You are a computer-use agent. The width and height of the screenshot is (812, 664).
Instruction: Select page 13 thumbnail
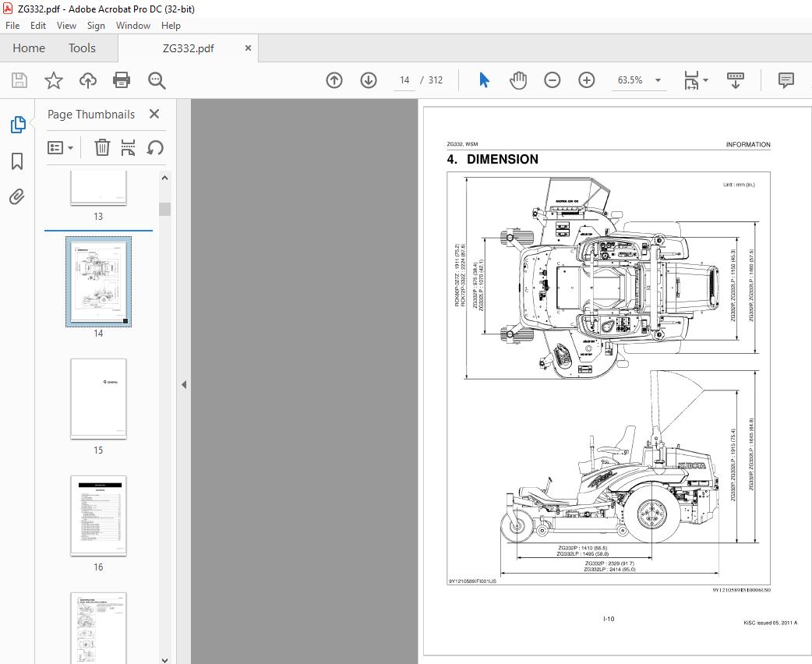(x=98, y=189)
